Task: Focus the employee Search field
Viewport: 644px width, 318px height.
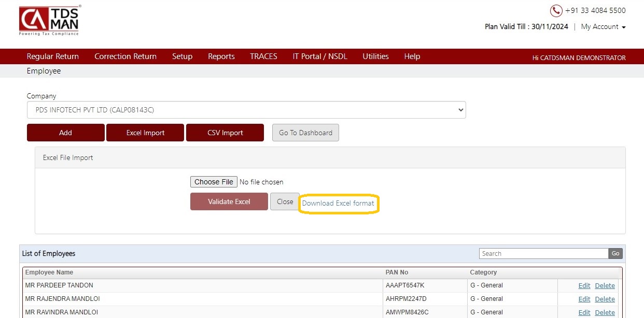Action: click(x=543, y=253)
